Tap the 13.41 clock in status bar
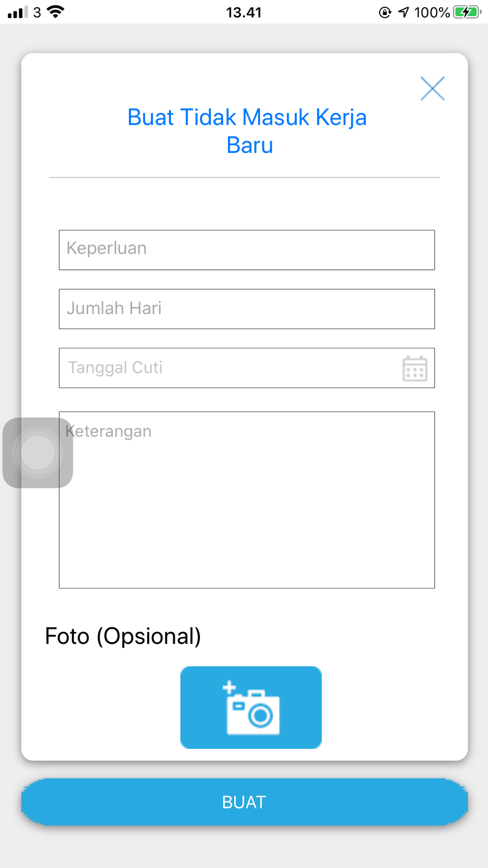The width and height of the screenshot is (488, 868). (x=244, y=12)
